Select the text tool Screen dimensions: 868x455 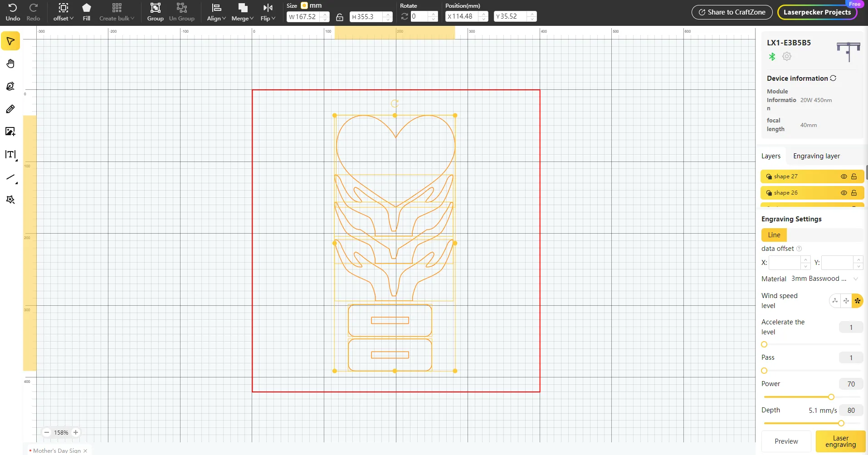[10, 154]
